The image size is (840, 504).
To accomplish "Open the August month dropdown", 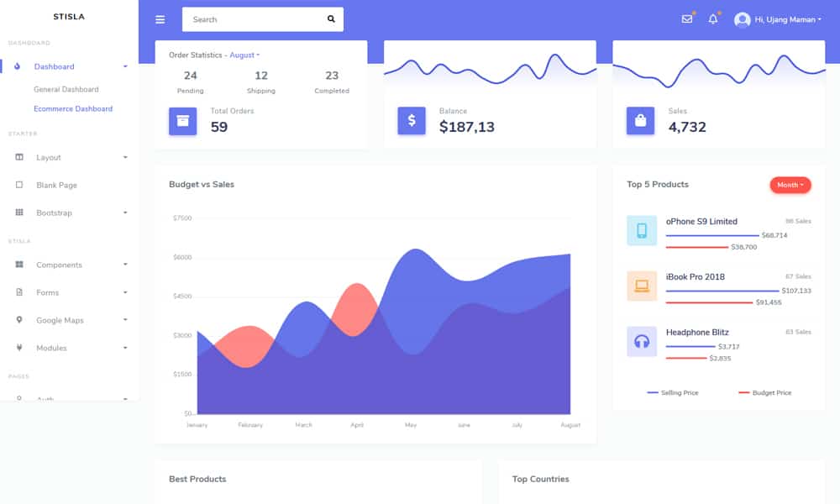I will pos(244,55).
